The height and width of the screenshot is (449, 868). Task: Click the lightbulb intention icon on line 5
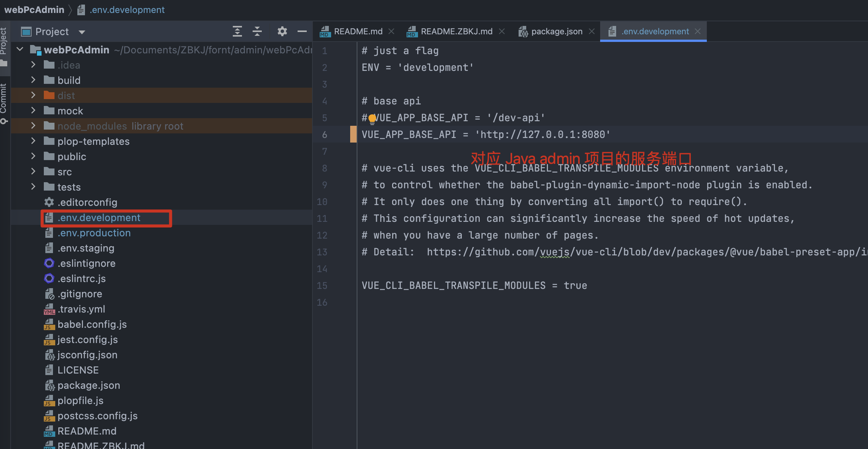pyautogui.click(x=372, y=118)
